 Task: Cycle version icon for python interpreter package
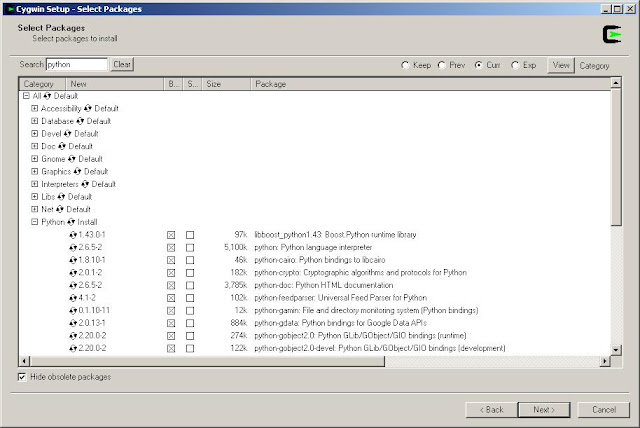pos(73,248)
